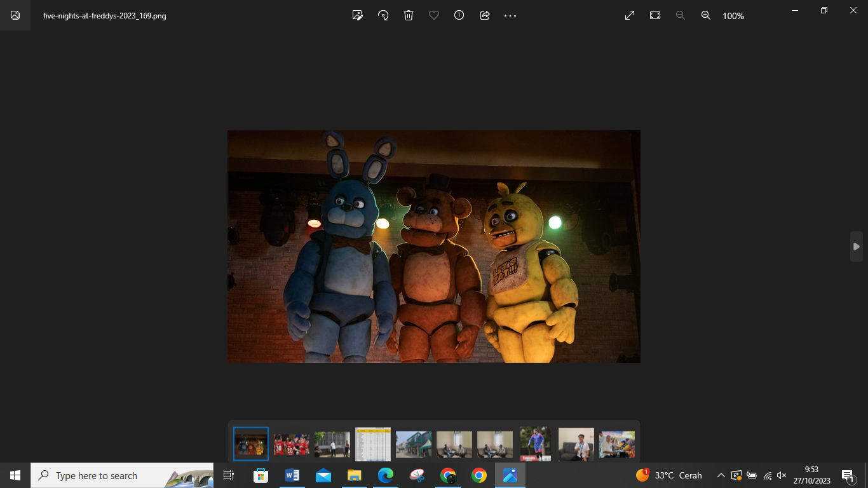This screenshot has width=868, height=488.
Task: Click the Photos app taskbar icon
Action: point(510,475)
